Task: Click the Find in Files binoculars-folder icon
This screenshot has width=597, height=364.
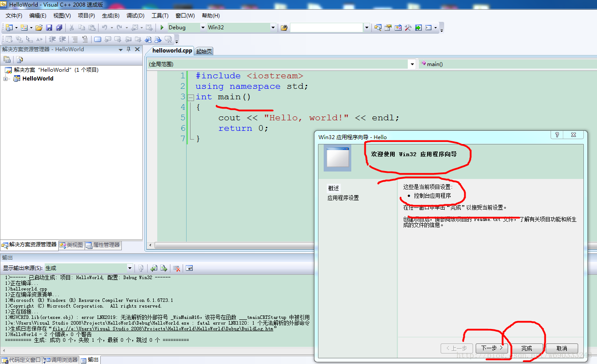Action: click(284, 28)
